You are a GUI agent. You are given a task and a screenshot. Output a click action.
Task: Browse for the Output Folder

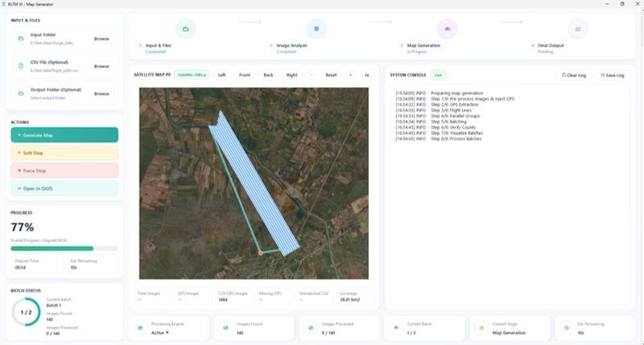pos(101,94)
